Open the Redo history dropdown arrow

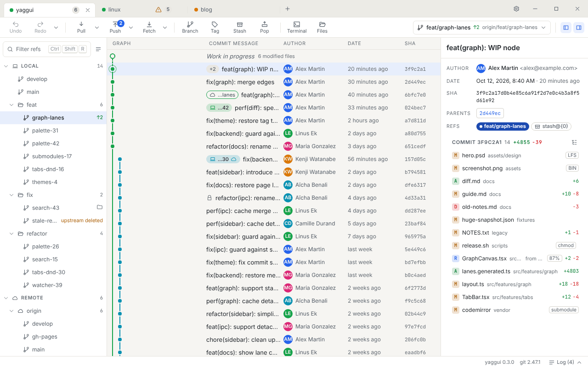tap(56, 28)
